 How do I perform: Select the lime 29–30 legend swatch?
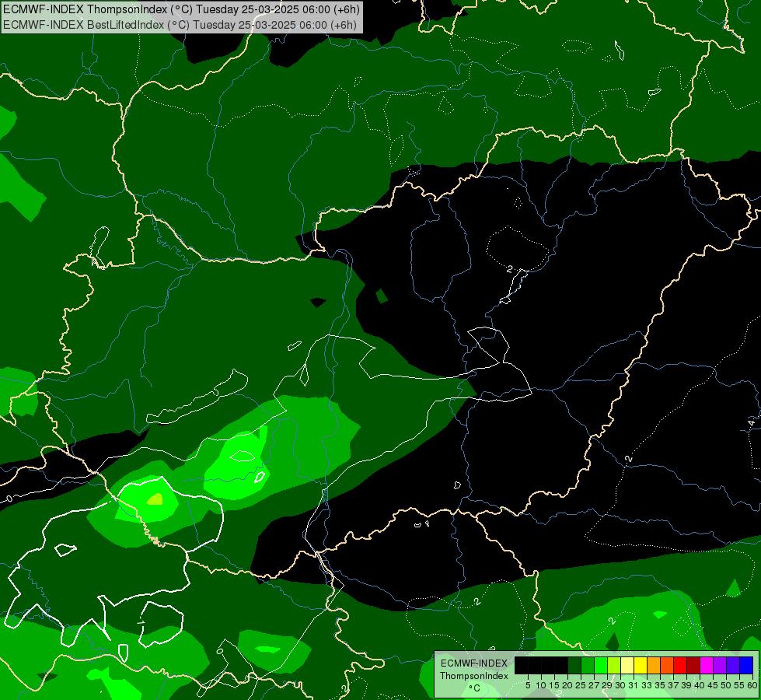614,665
